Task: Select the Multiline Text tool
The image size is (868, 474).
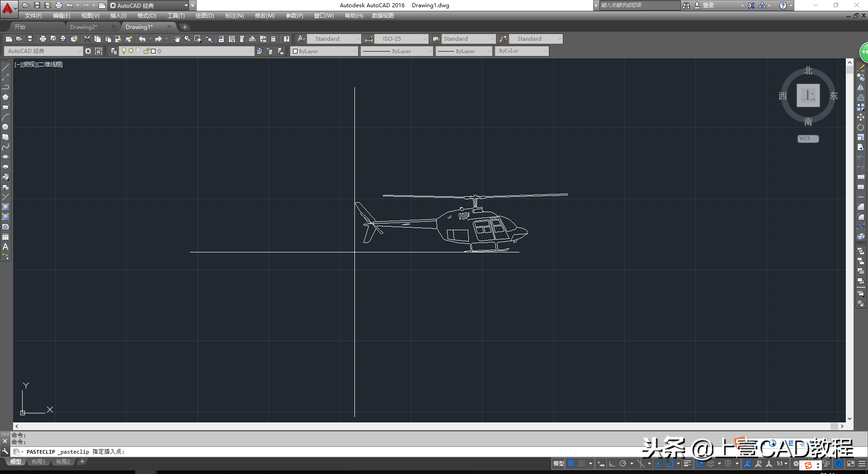Action: pyautogui.click(x=5, y=246)
